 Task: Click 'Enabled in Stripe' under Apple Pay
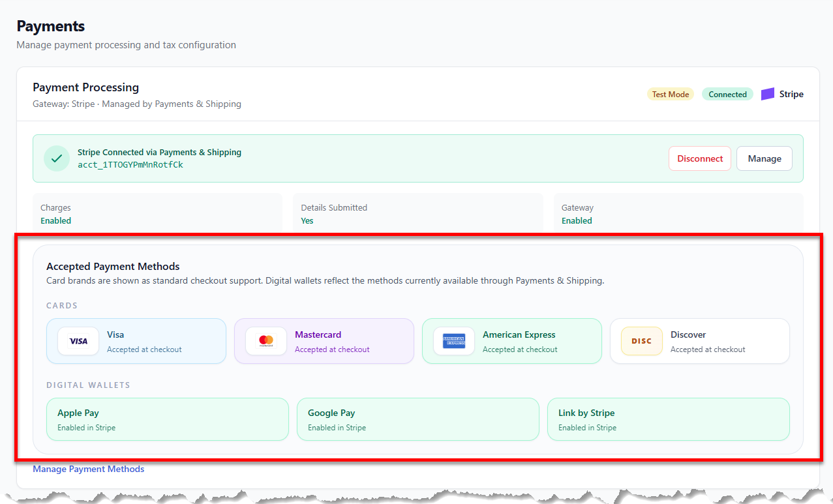86,428
